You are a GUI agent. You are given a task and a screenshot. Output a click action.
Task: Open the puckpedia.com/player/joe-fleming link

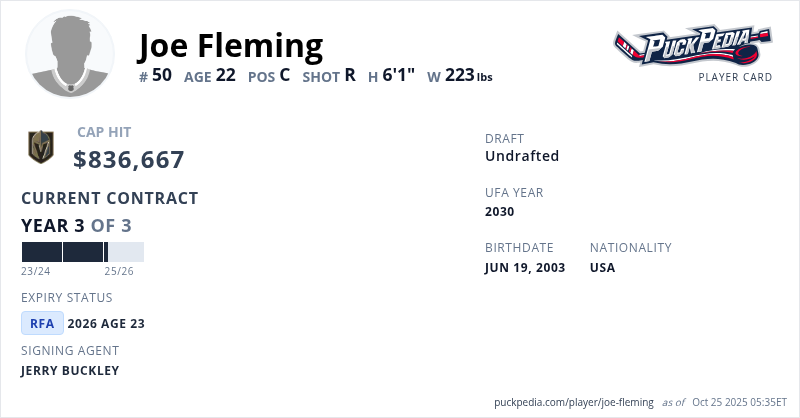point(574,402)
